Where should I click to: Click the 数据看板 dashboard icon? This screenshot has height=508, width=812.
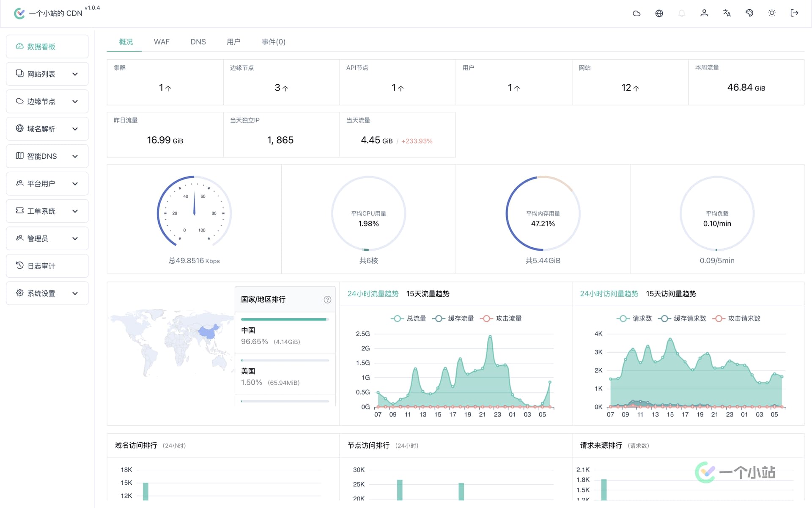(x=19, y=46)
